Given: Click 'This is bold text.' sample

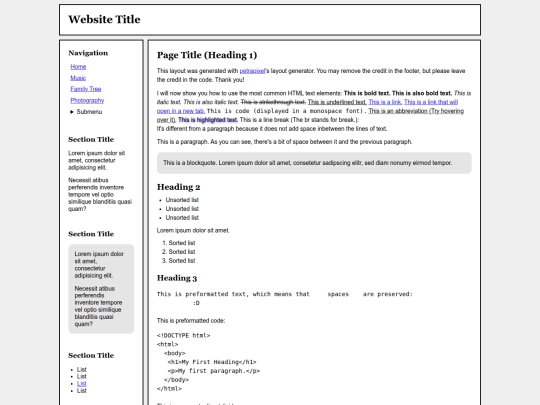Looking at the screenshot, I should coord(367,93).
